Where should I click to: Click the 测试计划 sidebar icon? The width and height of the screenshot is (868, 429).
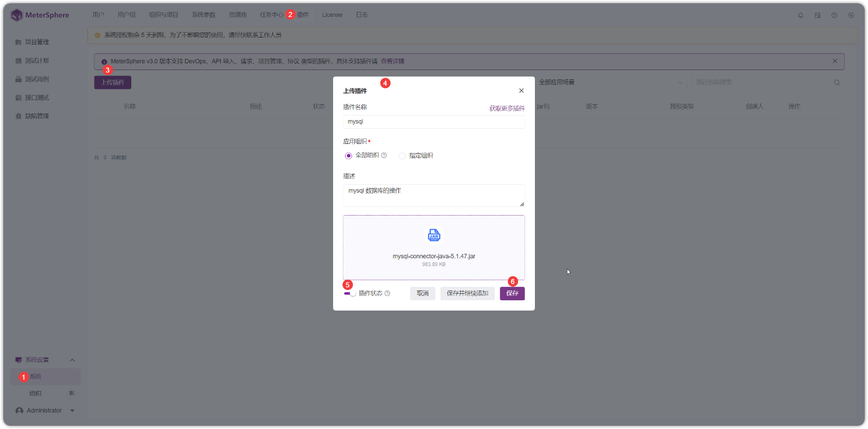pyautogui.click(x=18, y=61)
